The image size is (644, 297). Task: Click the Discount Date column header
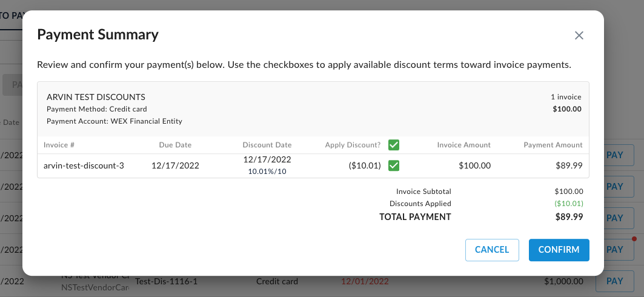(x=267, y=145)
